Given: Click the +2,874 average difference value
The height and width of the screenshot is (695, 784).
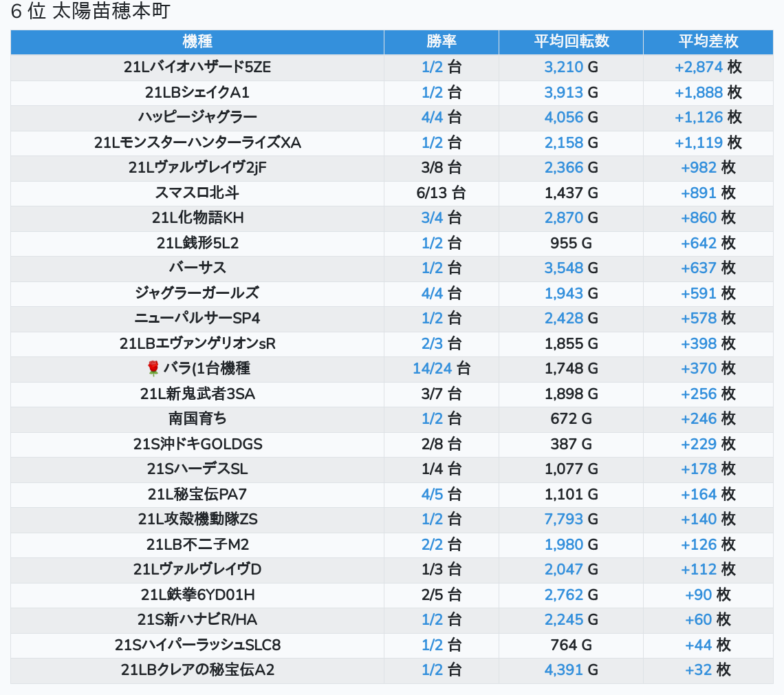Looking at the screenshot, I should [699, 67].
